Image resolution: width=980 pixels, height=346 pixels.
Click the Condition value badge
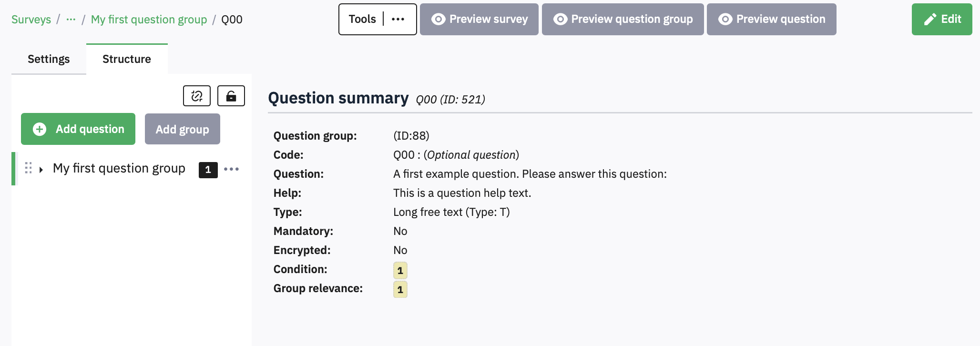400,270
